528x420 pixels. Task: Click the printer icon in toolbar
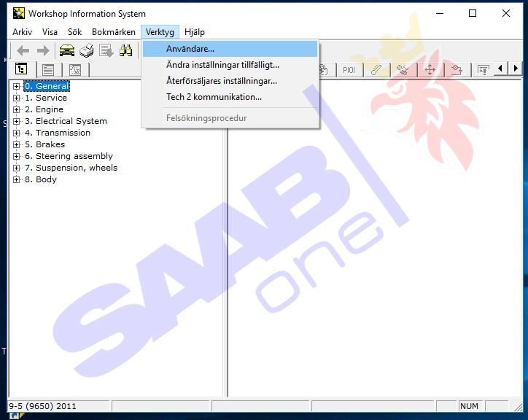tap(87, 50)
